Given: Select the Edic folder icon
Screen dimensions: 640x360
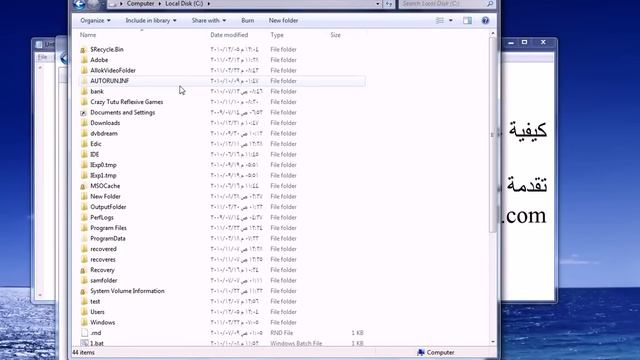Looking at the screenshot, I should (x=84, y=144).
